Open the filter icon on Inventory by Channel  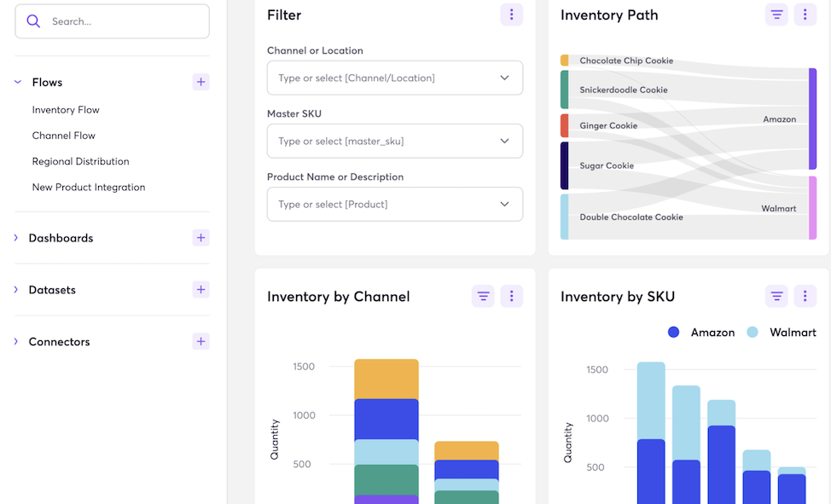(x=483, y=296)
